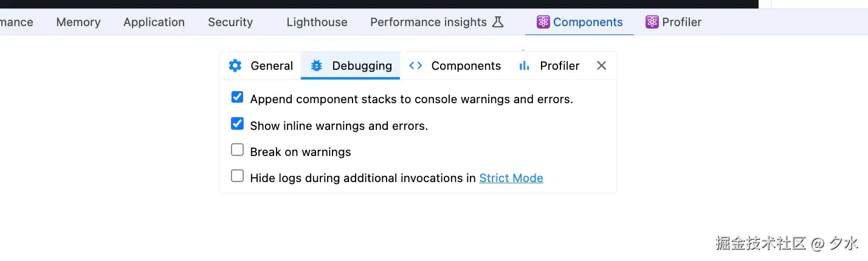
Task: Switch to the Memory devtools tab
Action: click(x=78, y=22)
